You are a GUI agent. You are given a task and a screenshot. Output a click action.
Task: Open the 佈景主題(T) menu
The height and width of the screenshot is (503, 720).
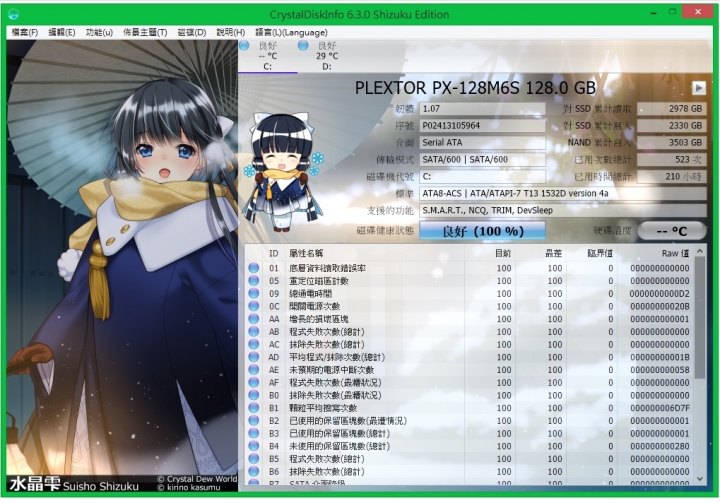tap(145, 32)
